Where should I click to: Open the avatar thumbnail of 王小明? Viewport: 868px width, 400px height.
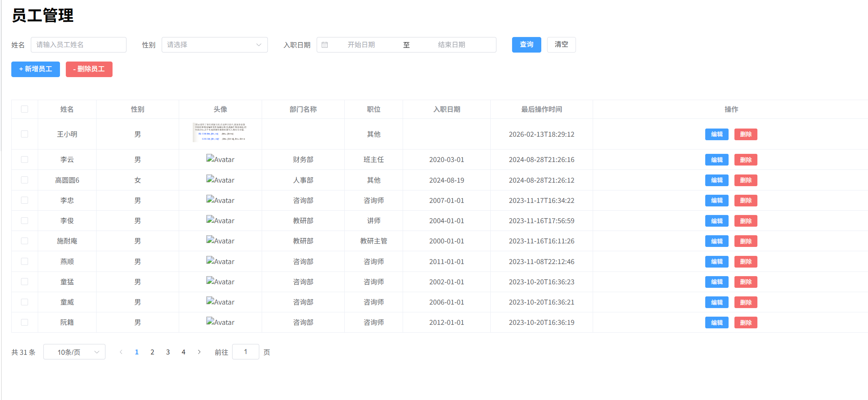(220, 133)
